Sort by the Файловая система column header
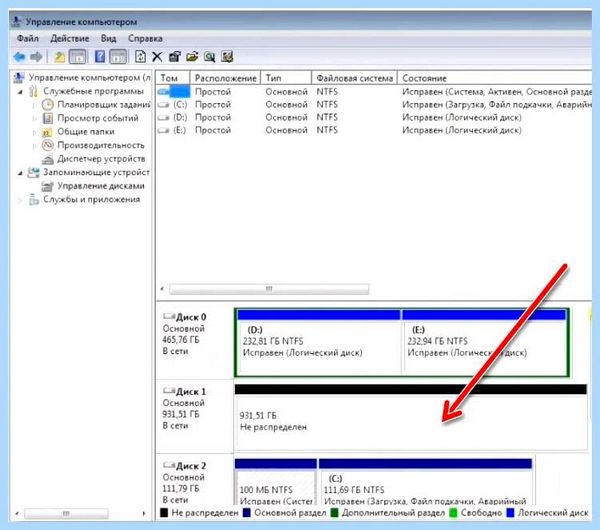The width and height of the screenshot is (600, 530). pos(354,78)
